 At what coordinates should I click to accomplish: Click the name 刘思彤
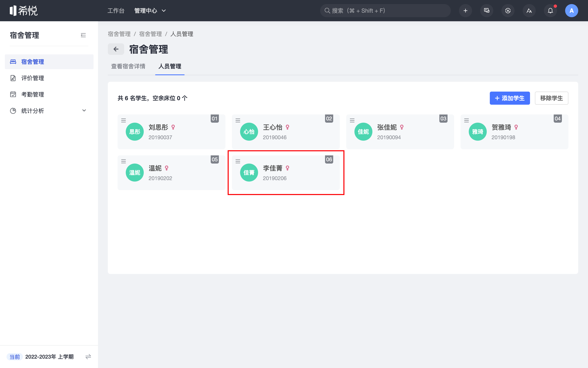(x=158, y=127)
